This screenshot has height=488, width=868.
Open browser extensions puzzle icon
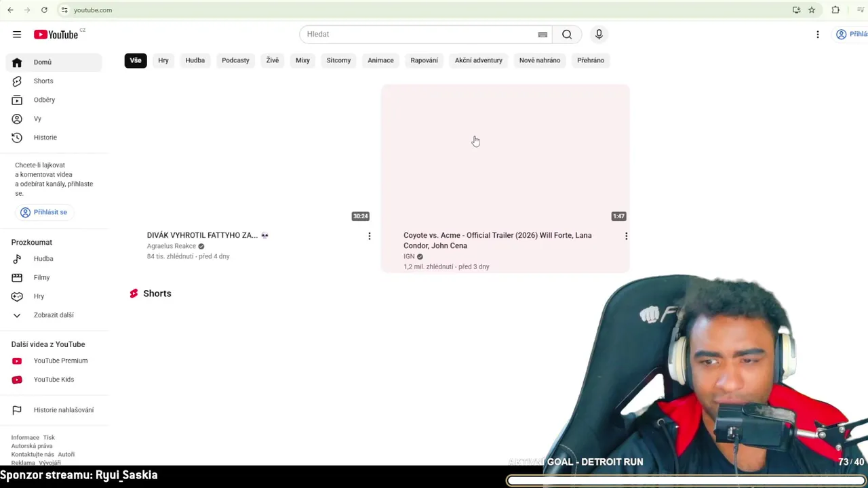[x=835, y=10]
